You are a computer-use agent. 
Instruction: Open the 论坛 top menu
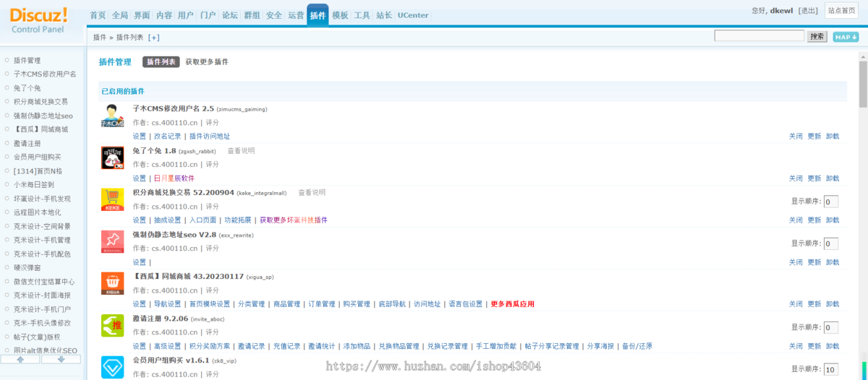[x=230, y=15]
